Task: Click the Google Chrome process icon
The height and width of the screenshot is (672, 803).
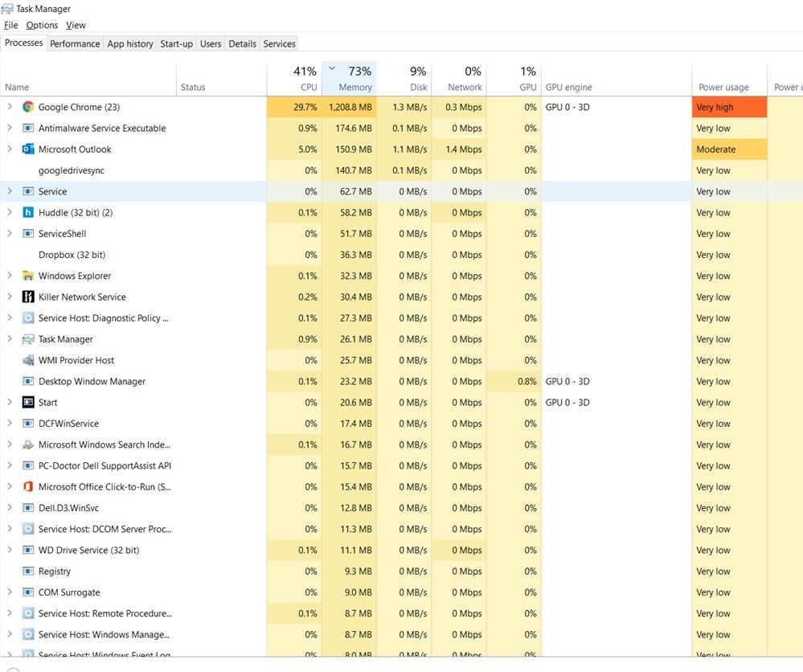Action: pyautogui.click(x=28, y=107)
